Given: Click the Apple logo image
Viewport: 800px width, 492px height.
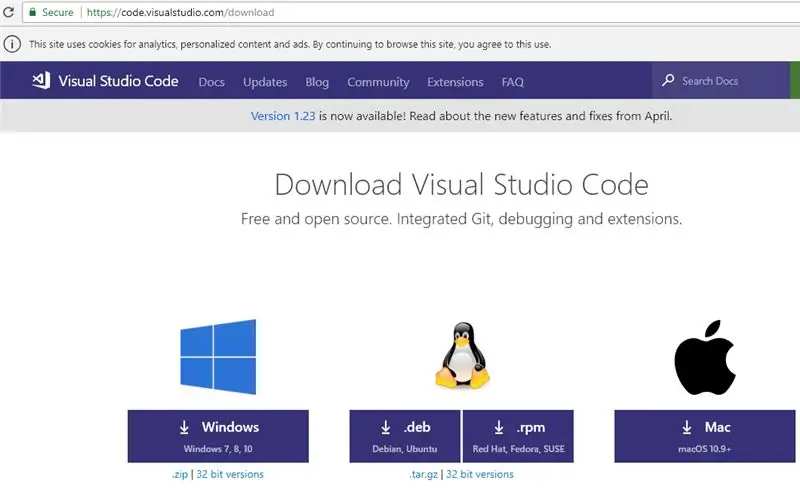Looking at the screenshot, I should point(705,358).
